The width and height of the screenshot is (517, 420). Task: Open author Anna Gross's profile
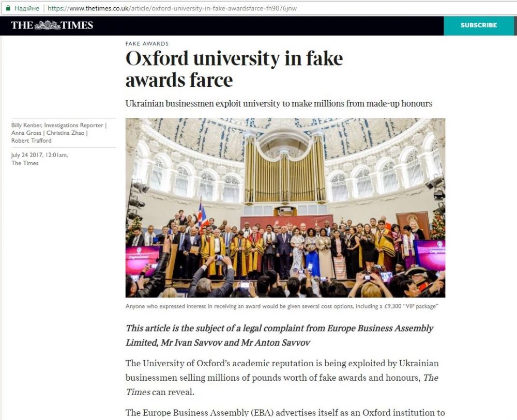click(x=26, y=133)
